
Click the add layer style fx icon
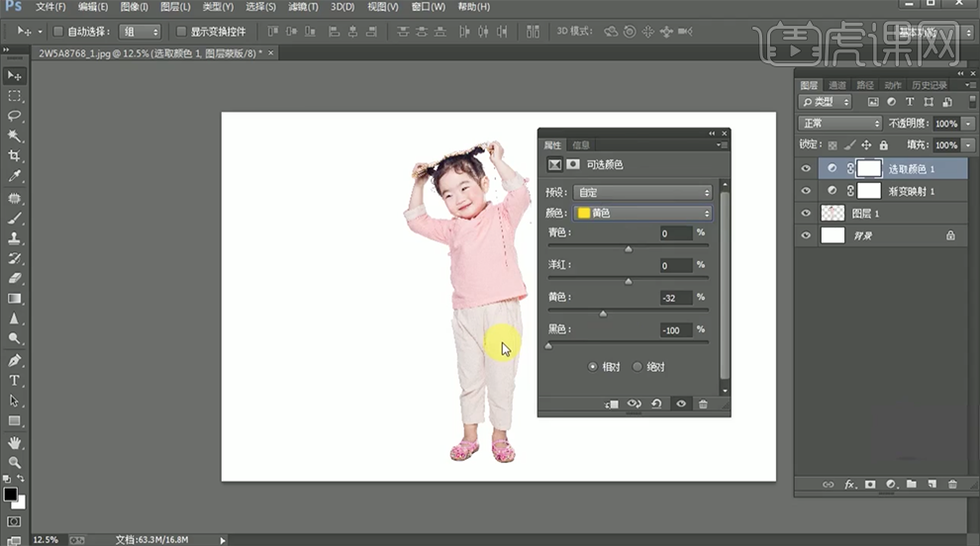[849, 485]
